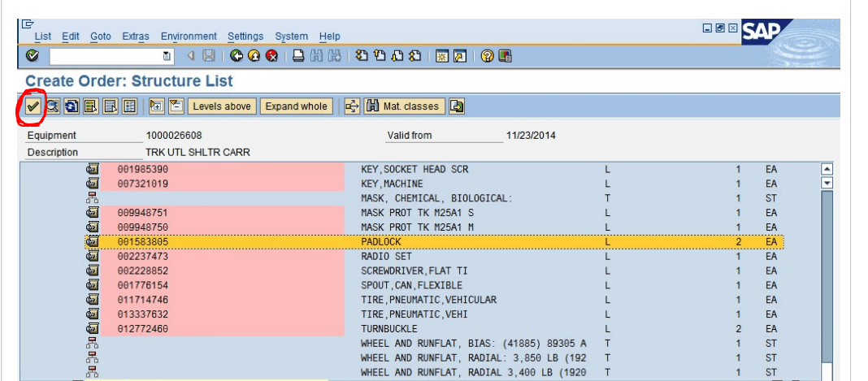Select material number 009948751
The height and width of the screenshot is (381, 868).
[143, 213]
